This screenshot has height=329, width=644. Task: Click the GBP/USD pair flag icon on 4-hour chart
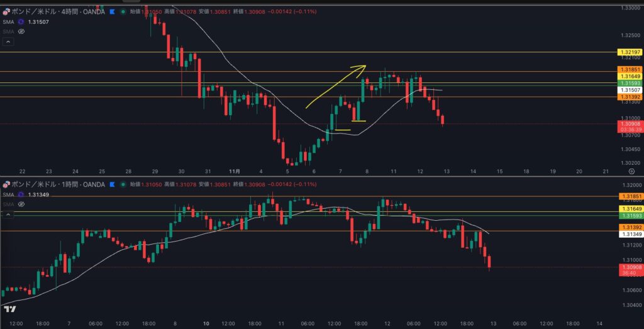(8, 11)
